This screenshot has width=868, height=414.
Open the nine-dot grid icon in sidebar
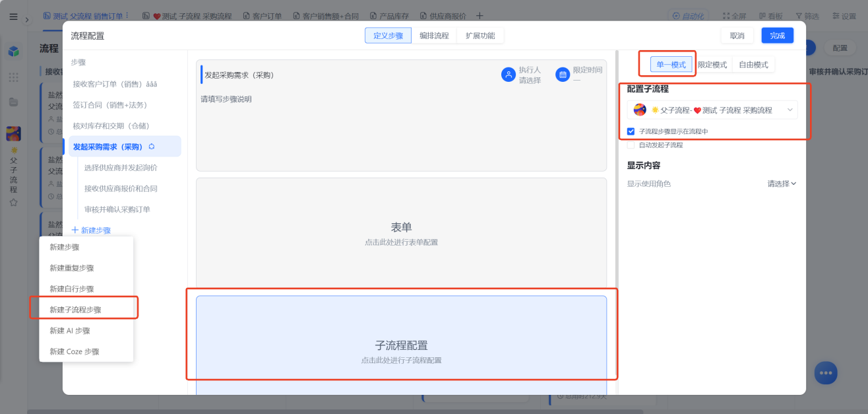click(13, 77)
